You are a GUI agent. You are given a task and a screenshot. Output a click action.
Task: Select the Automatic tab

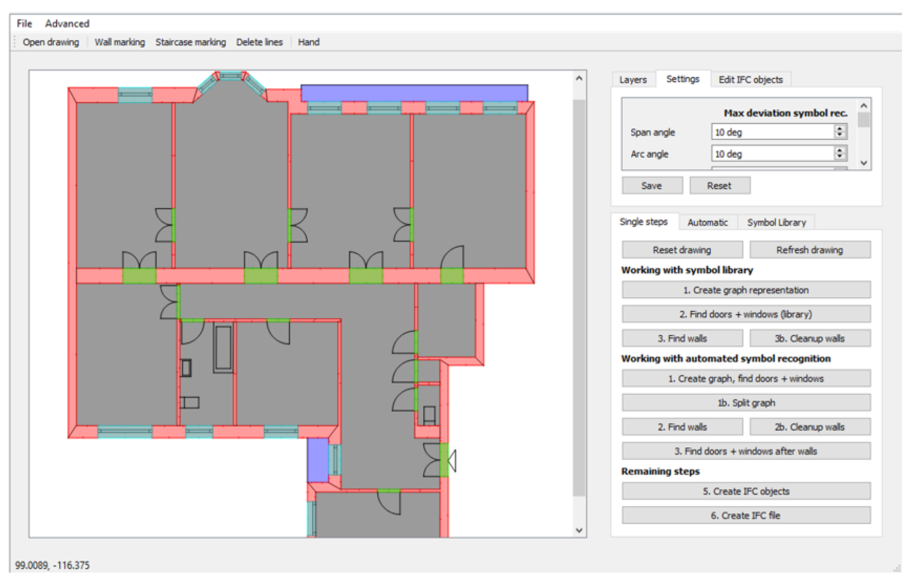(707, 223)
